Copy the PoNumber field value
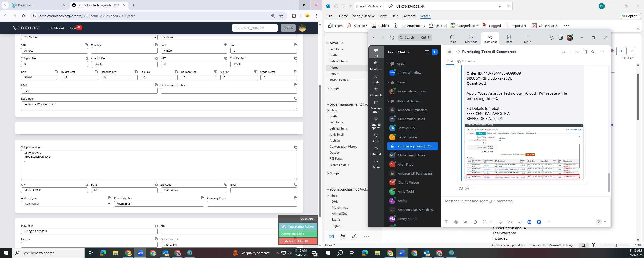644x258 pixels. (156, 225)
